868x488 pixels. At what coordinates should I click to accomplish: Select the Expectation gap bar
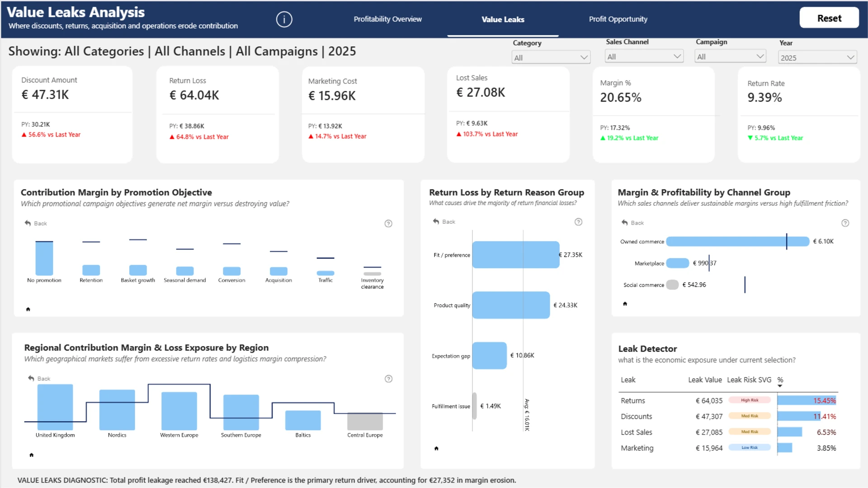tap(490, 356)
